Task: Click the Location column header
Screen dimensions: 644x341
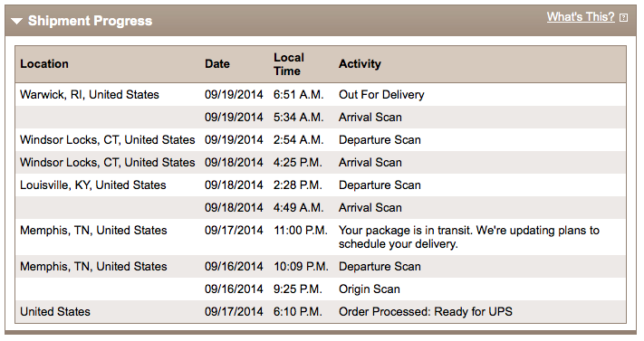Action: [x=44, y=63]
